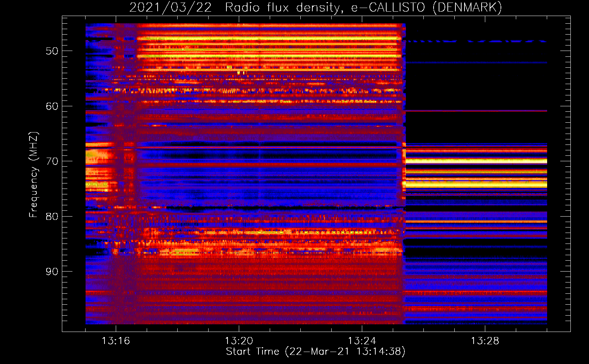Click the "Start Time (22-Mar-21 13:14:38)" axis label

pos(316,352)
